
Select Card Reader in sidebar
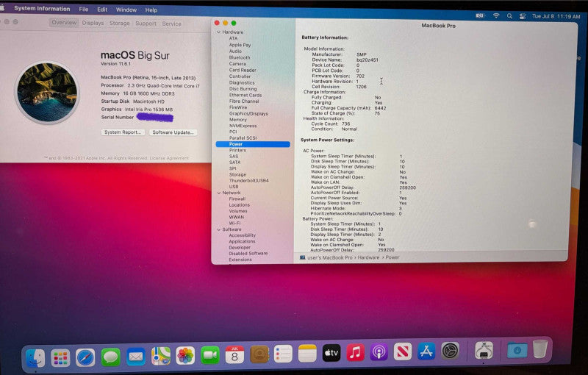pyautogui.click(x=243, y=70)
